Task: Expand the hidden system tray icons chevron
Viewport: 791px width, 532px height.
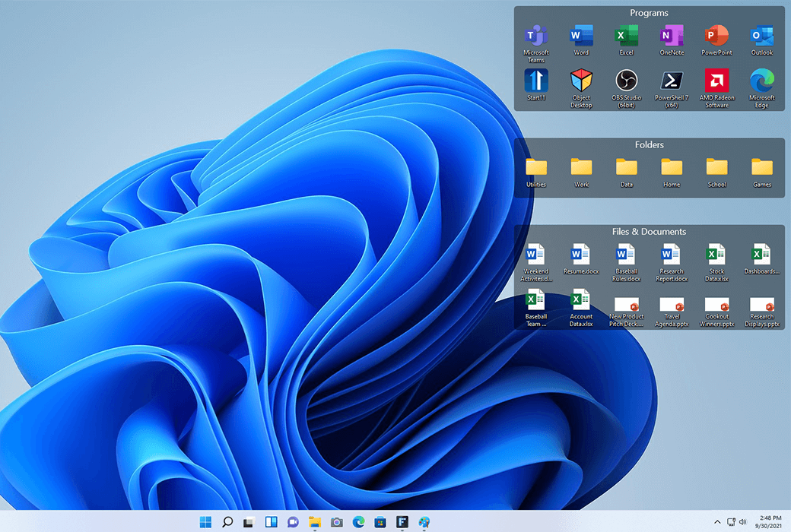Action: click(716, 522)
